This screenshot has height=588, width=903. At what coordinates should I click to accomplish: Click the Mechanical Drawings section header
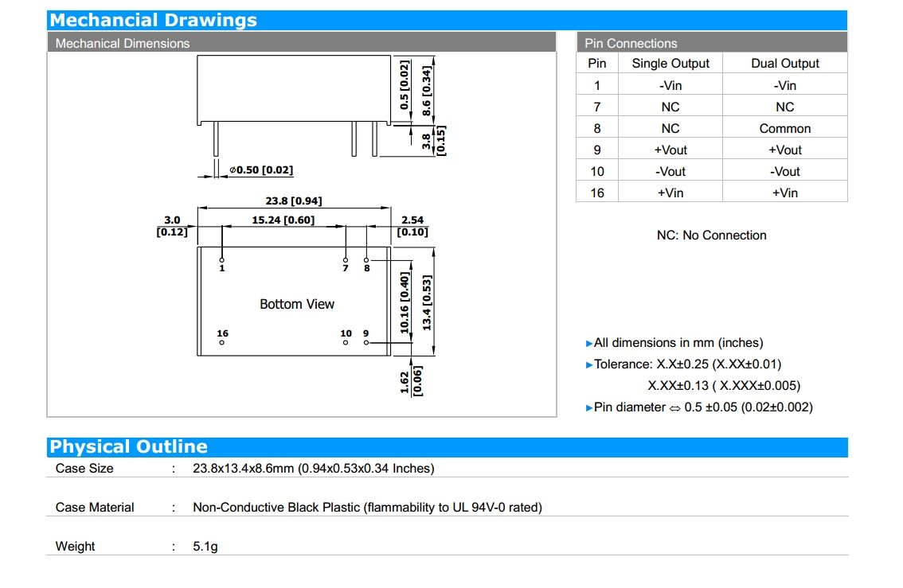154,21
